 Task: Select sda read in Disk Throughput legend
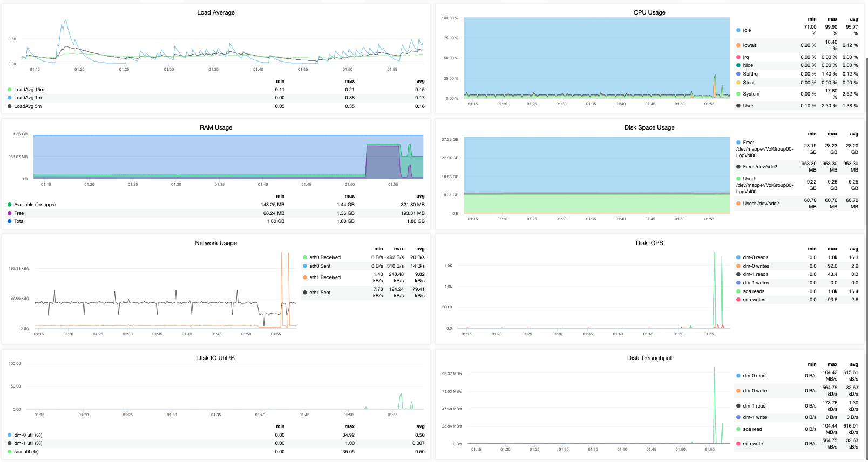(752, 429)
